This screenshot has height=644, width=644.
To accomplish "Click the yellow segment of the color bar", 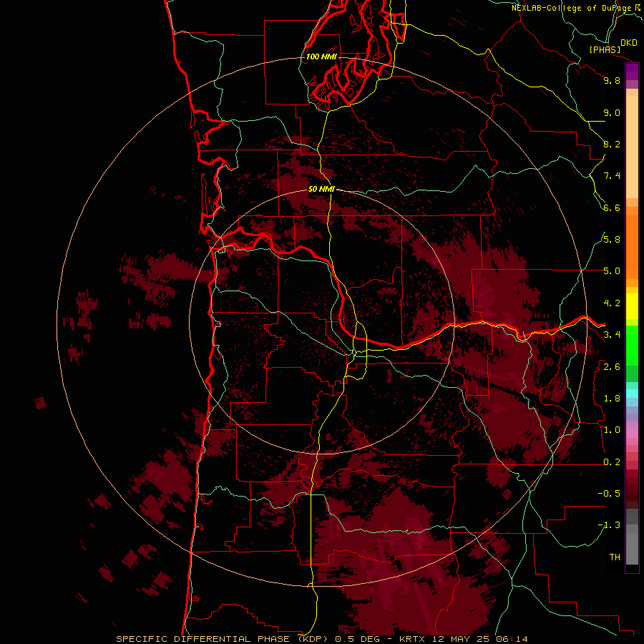I will (x=632, y=306).
